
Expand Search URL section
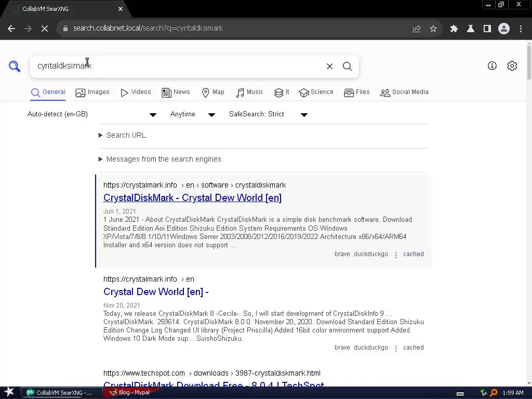[x=122, y=136]
